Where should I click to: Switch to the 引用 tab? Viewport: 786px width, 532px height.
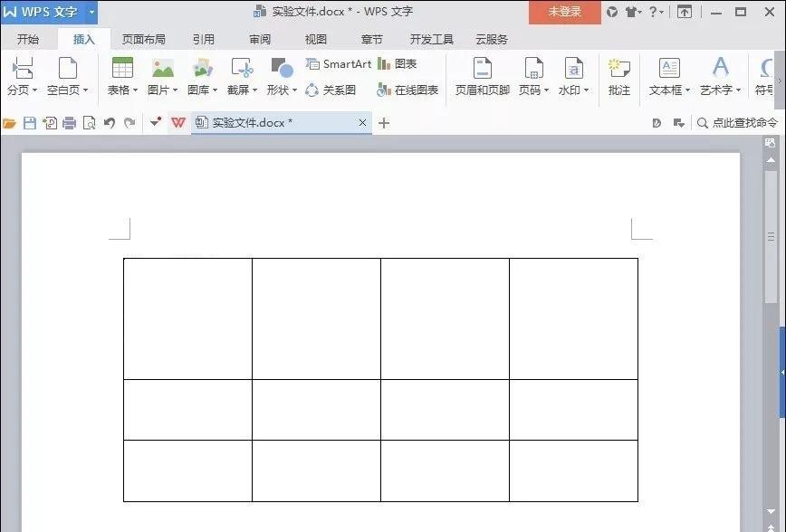pyautogui.click(x=204, y=39)
